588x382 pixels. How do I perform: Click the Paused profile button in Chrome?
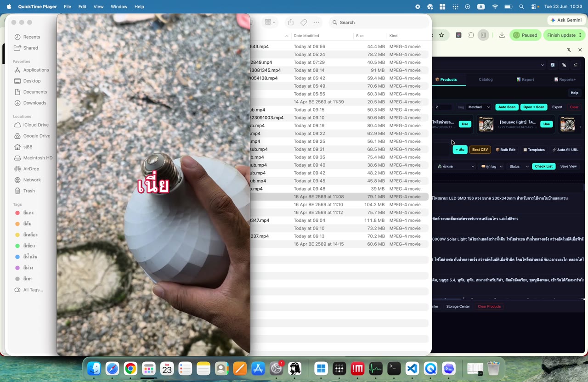[x=526, y=35]
